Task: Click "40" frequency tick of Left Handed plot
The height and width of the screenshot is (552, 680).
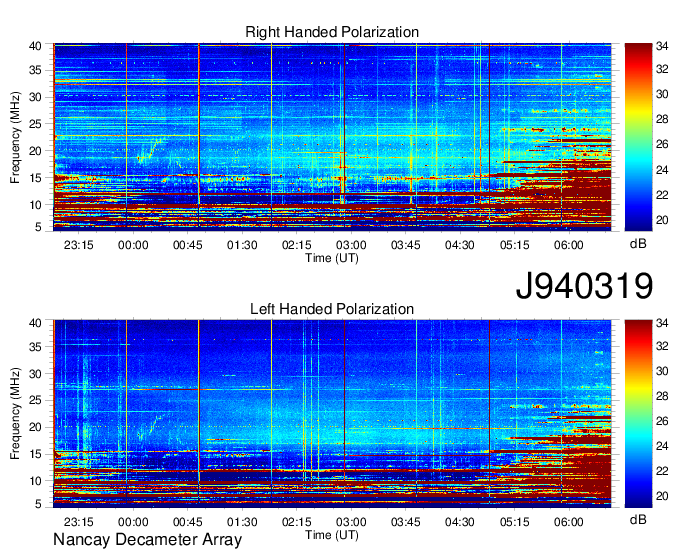Action: (35, 323)
